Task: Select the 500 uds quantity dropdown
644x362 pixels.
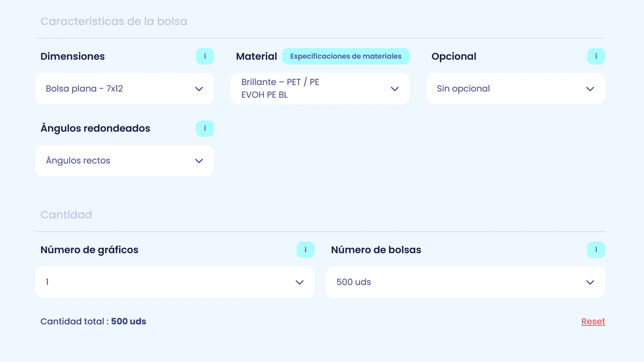Action: tap(465, 282)
